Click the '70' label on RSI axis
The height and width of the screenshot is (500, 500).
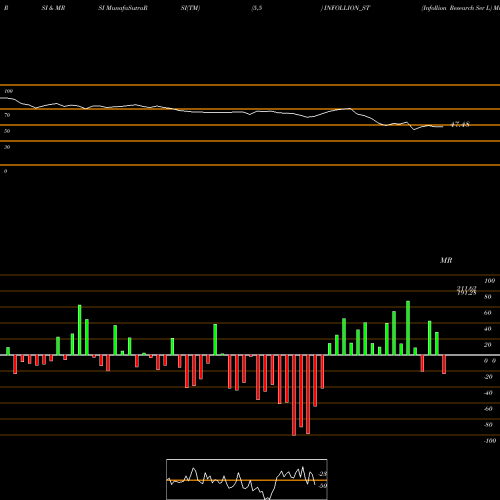pos(7,115)
